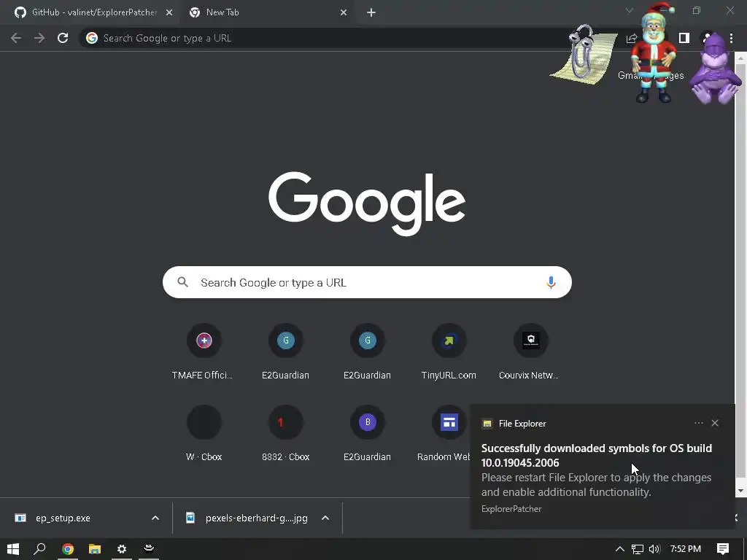Click the Santa Claus desktop character
Screen dimensions: 747x560
coord(654,52)
